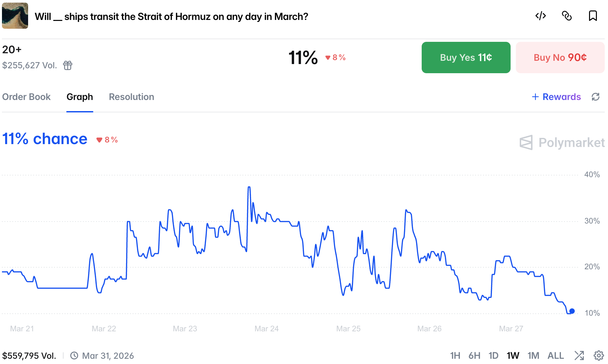Switch to the Resolution tab
This screenshot has width=608, height=364.
point(131,97)
